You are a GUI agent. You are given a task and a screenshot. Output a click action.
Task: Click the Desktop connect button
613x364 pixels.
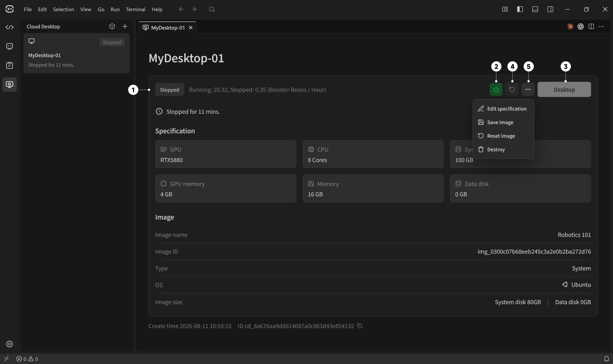[x=564, y=90]
